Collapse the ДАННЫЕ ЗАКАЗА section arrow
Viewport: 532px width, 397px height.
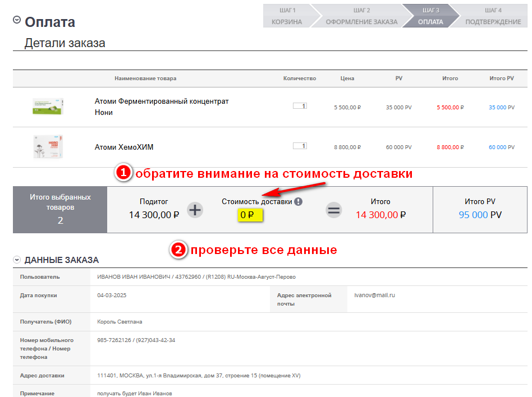click(17, 260)
